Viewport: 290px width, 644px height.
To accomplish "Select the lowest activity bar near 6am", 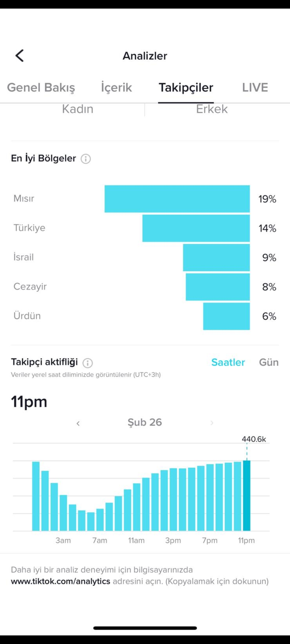I will tap(91, 521).
